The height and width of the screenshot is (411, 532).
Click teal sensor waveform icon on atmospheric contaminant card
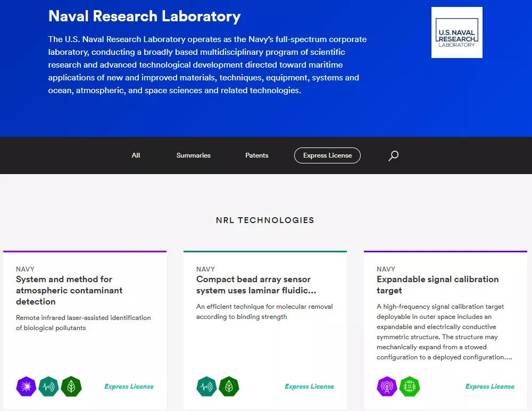(x=48, y=386)
